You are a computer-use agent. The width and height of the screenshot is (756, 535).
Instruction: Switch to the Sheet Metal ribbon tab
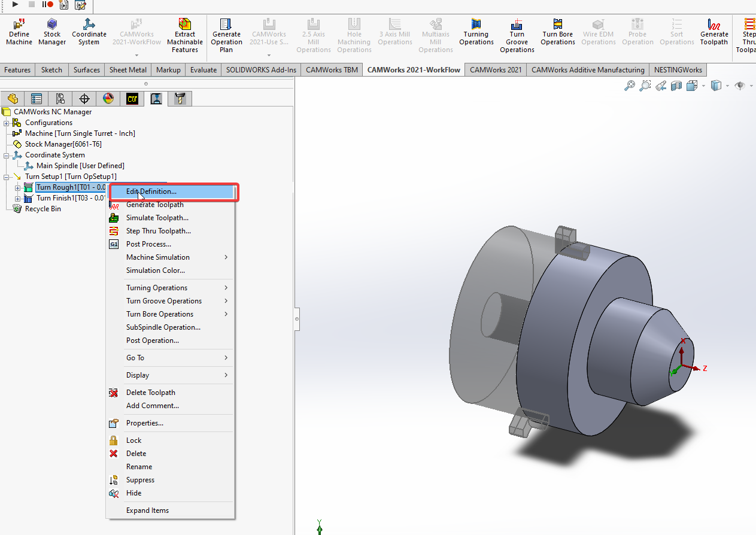click(128, 70)
